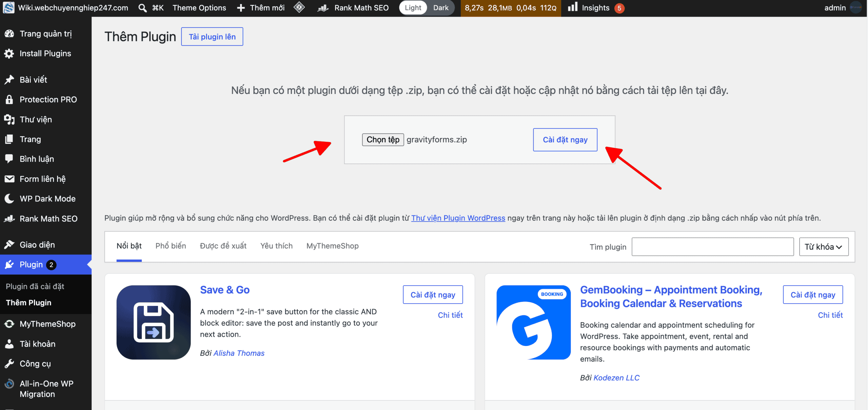868x410 pixels.
Task: Click the ⌘K search shortcut label
Action: [x=158, y=8]
